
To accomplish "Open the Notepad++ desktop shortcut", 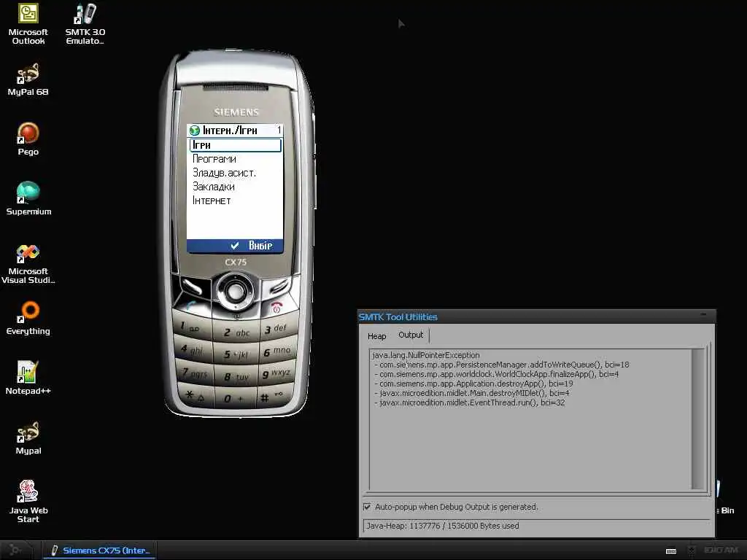I will click(28, 378).
